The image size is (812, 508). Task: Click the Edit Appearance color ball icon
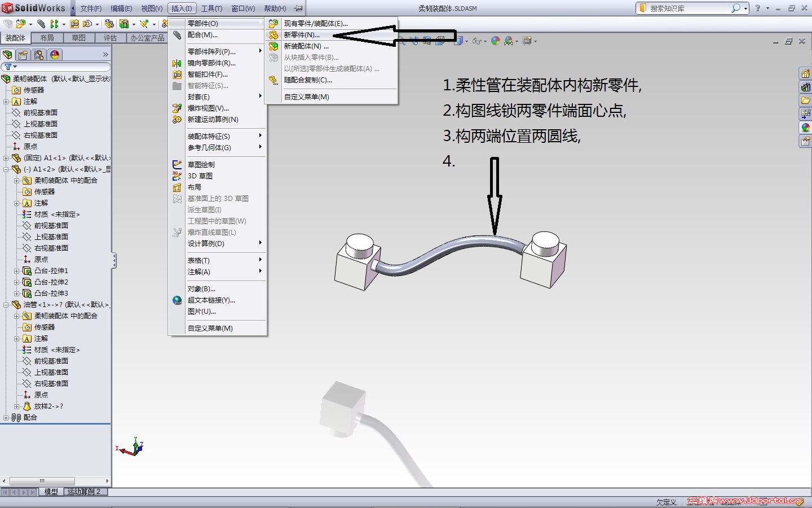point(496,41)
